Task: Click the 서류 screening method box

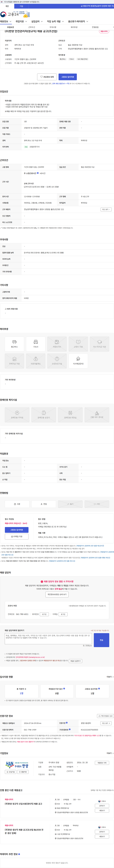Action: 17,504
